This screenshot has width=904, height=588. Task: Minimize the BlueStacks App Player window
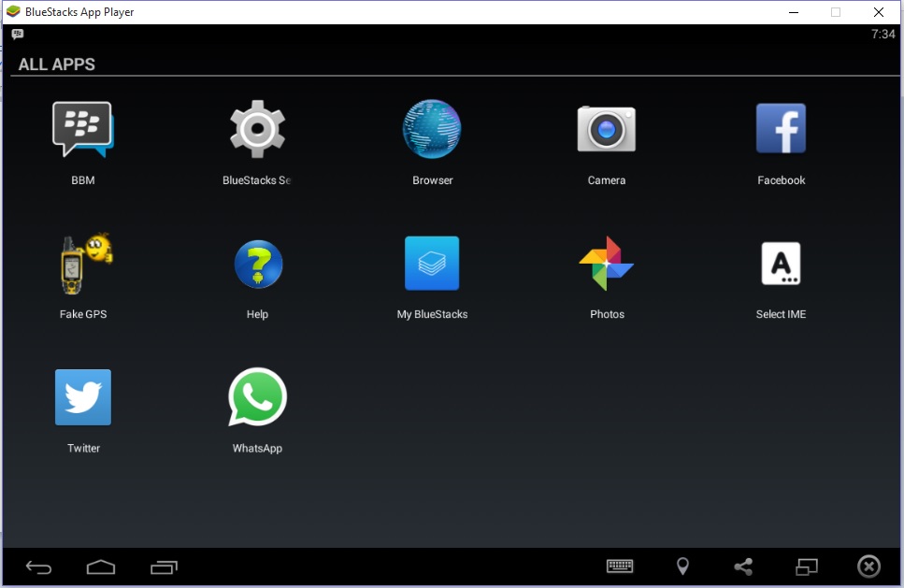point(794,12)
